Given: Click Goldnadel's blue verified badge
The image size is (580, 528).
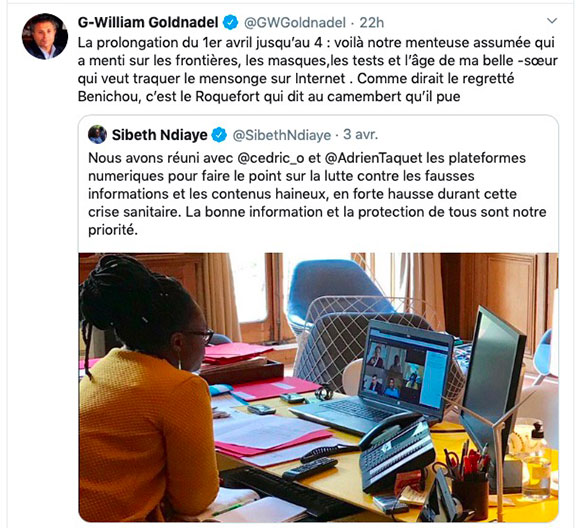Looking at the screenshot, I should (x=230, y=23).
